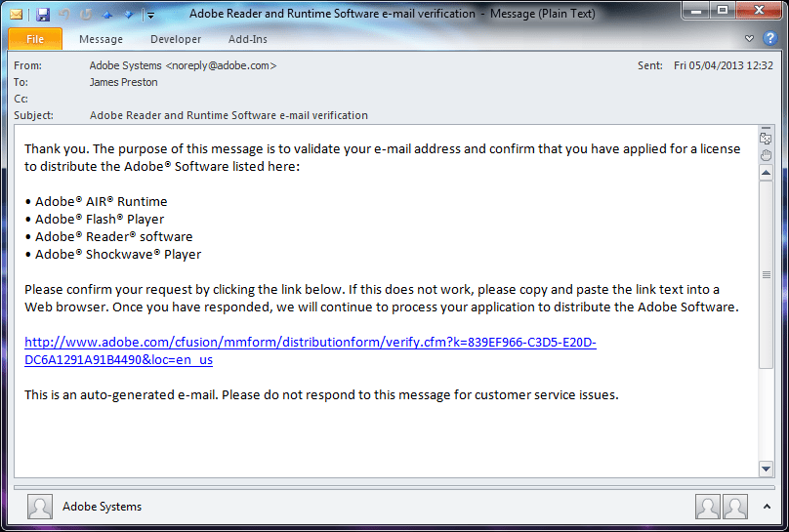The height and width of the screenshot is (532, 789).
Task: Switch to the Message ribbon tab
Action: tap(101, 39)
